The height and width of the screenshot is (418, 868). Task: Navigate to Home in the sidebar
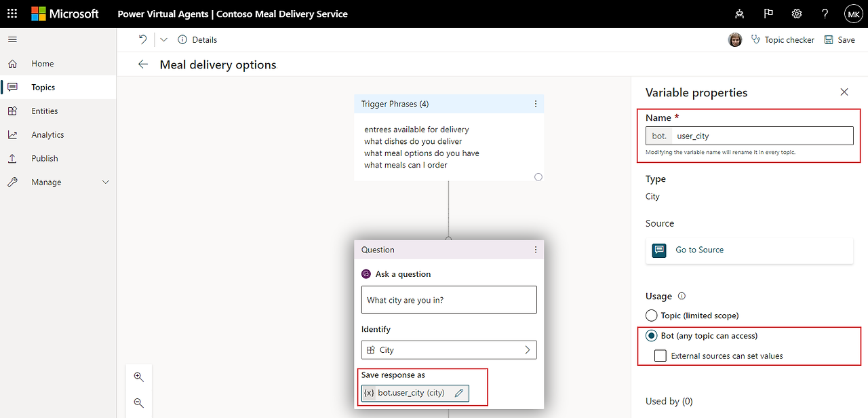(58, 64)
